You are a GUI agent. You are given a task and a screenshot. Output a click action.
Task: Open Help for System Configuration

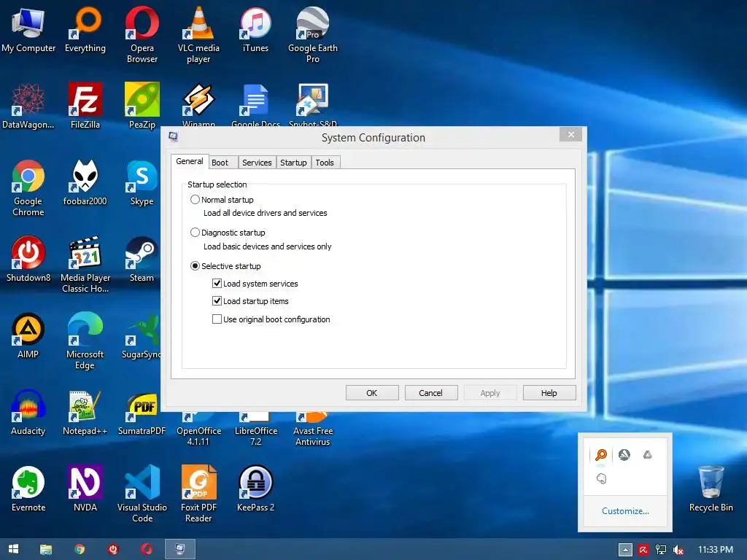(x=549, y=393)
